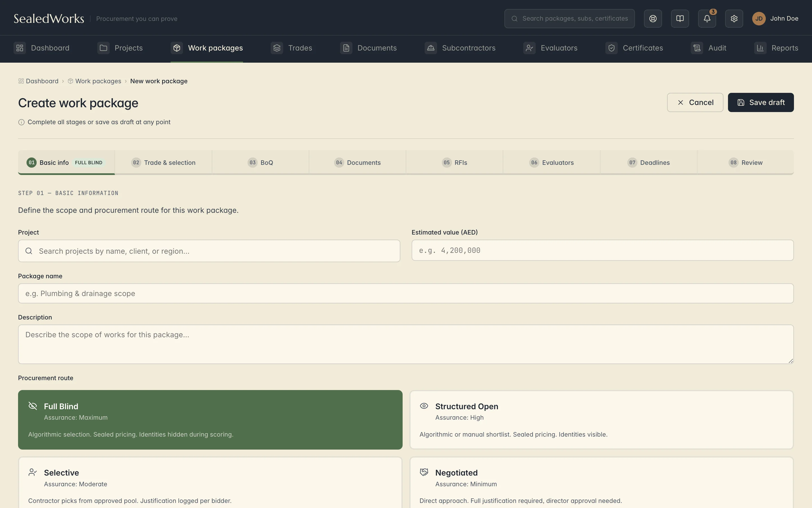Click the info icon beside stage hint
812x508 pixels.
pyautogui.click(x=21, y=122)
